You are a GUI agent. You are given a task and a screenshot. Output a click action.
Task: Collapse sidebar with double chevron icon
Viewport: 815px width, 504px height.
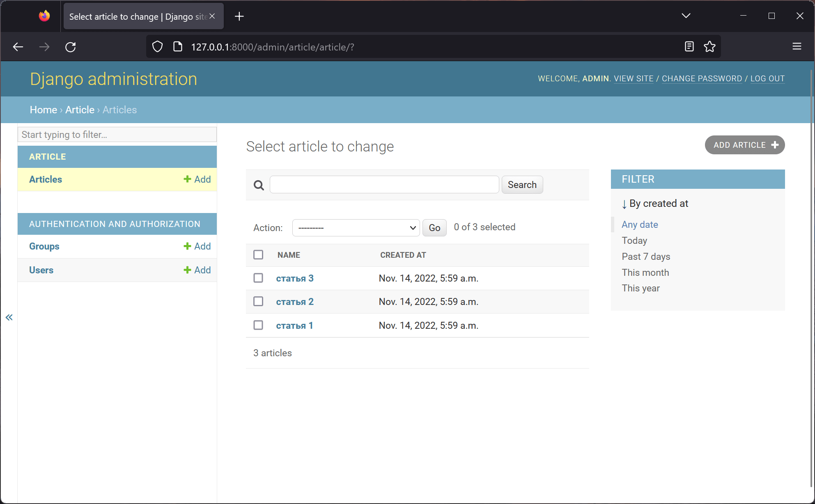(9, 317)
